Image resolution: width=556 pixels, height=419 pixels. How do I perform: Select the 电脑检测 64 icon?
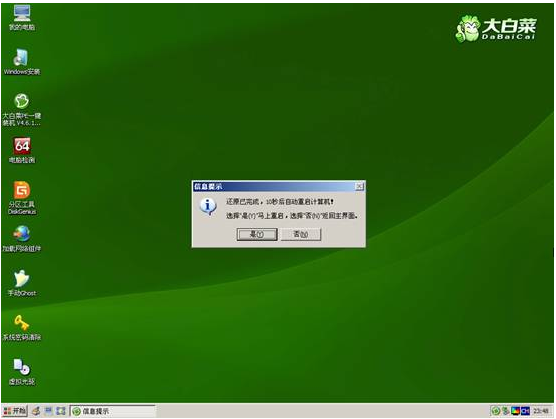click(22, 150)
